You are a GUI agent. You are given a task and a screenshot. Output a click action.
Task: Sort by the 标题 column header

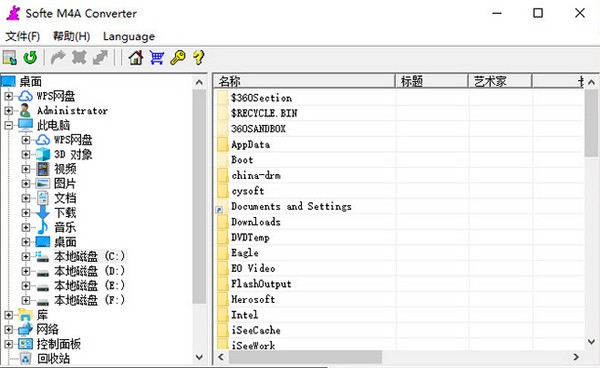[x=432, y=81]
